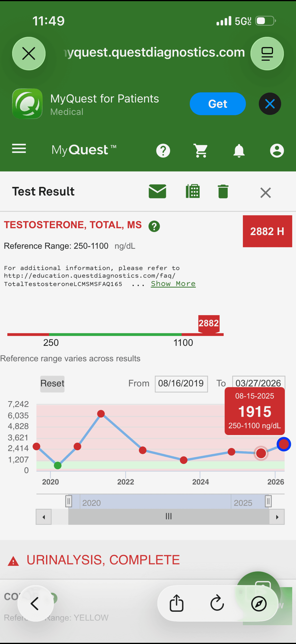
Task: Delete the test result with trash icon
Action: 223,192
